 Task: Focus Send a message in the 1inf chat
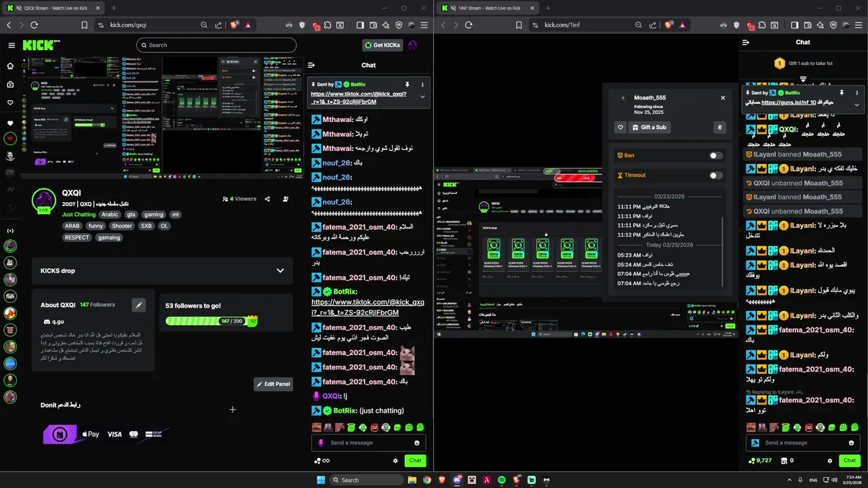point(802,443)
